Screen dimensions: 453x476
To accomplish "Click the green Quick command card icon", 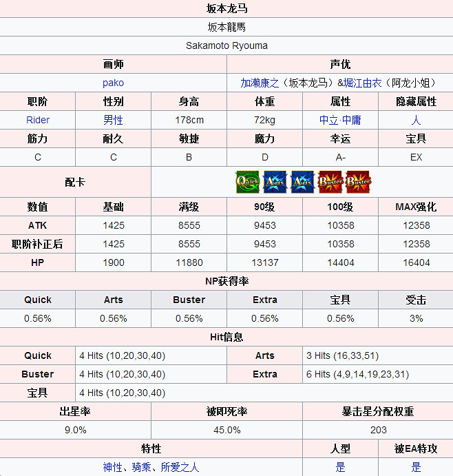I will pos(247,182).
